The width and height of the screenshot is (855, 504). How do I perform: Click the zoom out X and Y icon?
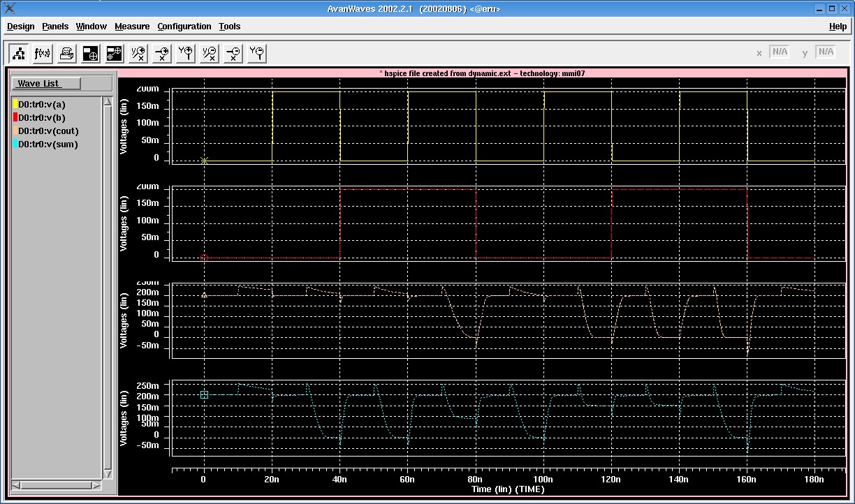click(210, 53)
